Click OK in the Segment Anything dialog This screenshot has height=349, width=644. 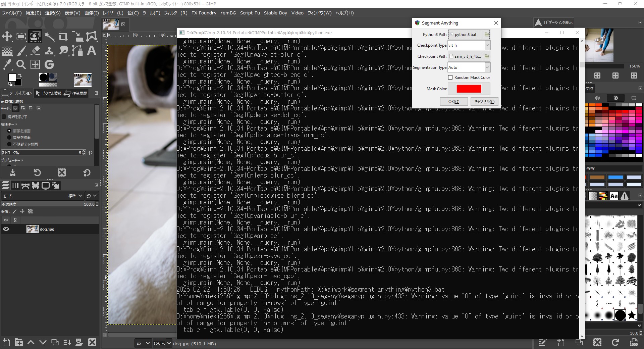pos(453,102)
